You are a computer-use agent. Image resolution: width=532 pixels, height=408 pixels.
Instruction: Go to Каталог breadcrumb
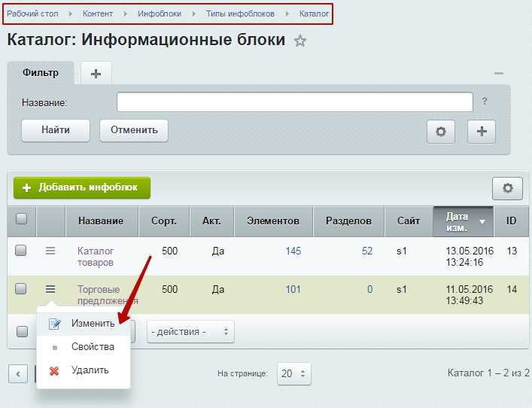click(x=314, y=14)
